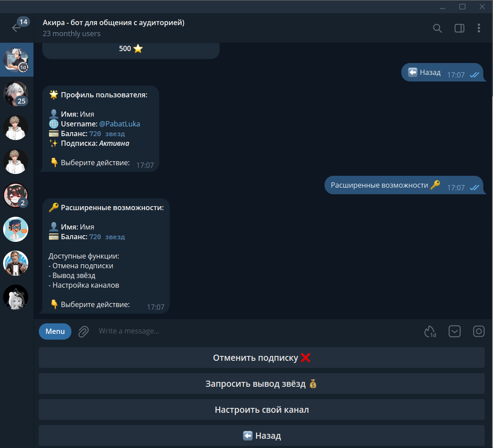Open the tuxedo man chat avatar

pos(16,263)
